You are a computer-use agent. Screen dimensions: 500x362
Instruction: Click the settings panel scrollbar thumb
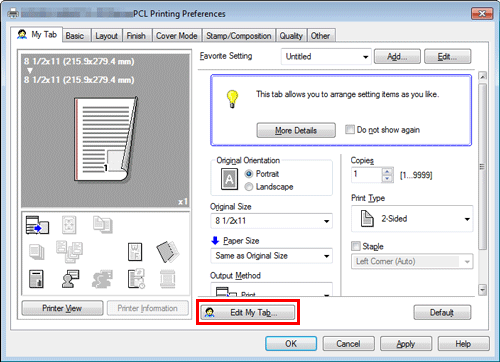[482, 166]
